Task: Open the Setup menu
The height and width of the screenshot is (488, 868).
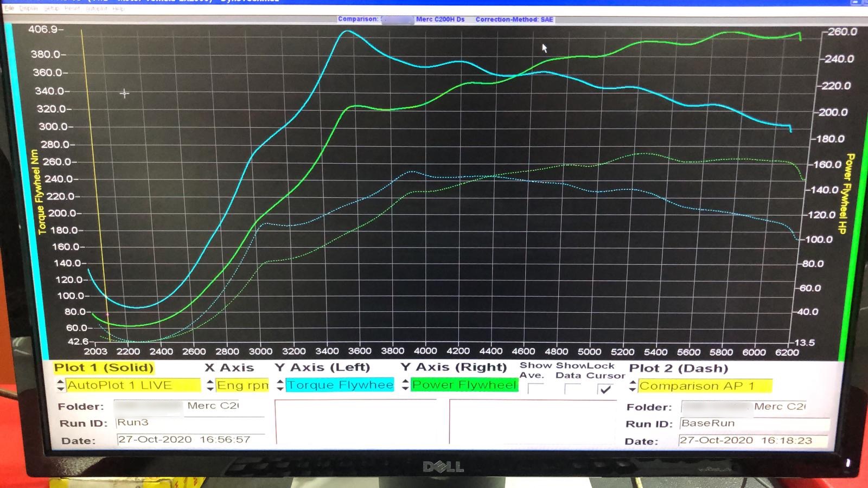Action: 52,9
